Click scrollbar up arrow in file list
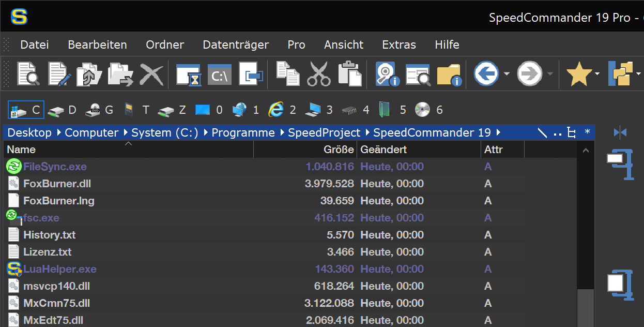644x327 pixels. click(586, 150)
